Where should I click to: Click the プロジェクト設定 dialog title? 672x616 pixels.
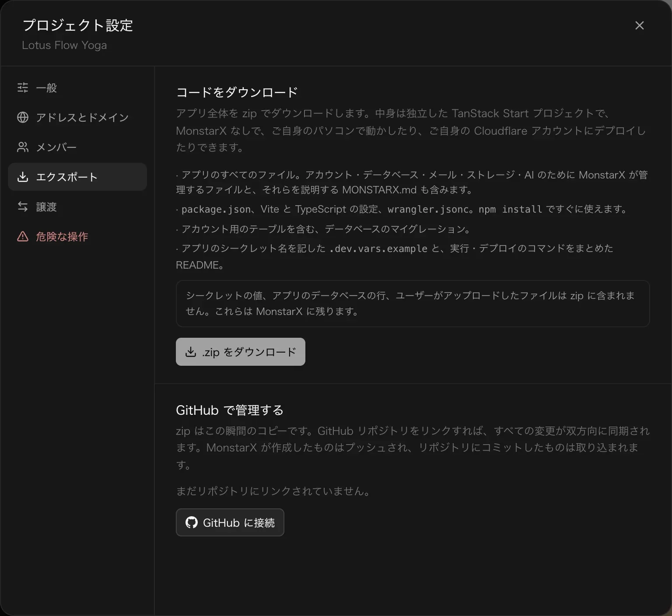(77, 25)
